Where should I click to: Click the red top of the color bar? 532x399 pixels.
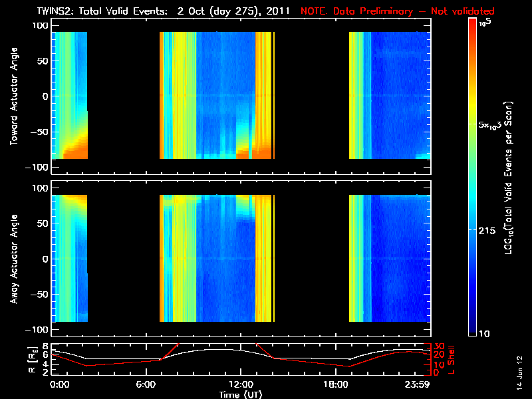click(472, 24)
